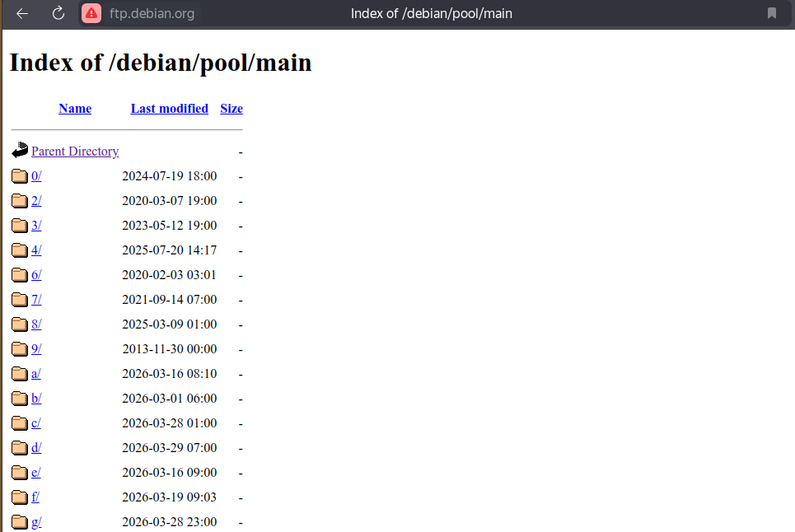795x532 pixels.
Task: Click the folder icon next to 6/
Action: click(20, 275)
